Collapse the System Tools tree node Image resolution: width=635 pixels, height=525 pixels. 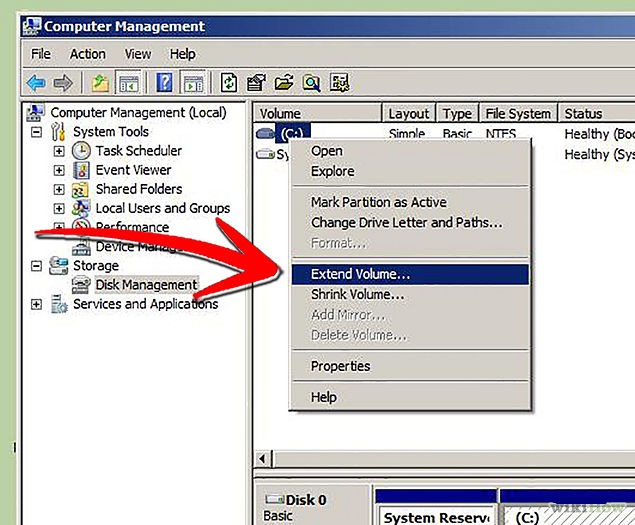click(37, 132)
